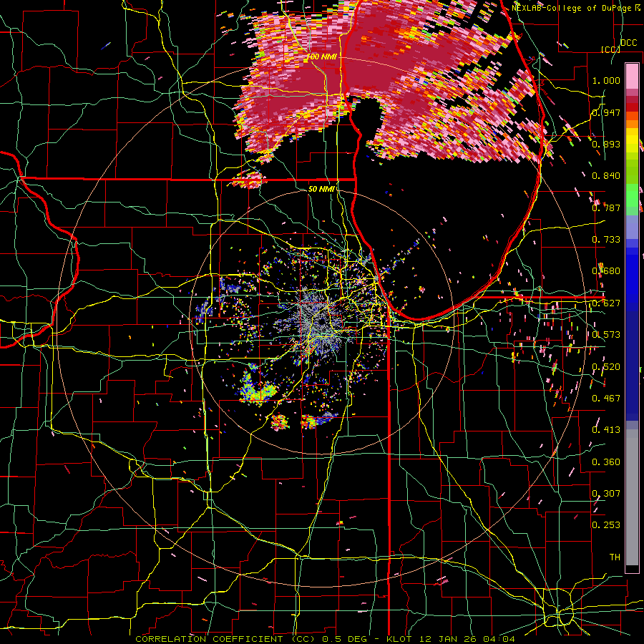Select the 0.733 scale value
Image resolution: width=644 pixels, height=644 pixels.
coord(606,240)
